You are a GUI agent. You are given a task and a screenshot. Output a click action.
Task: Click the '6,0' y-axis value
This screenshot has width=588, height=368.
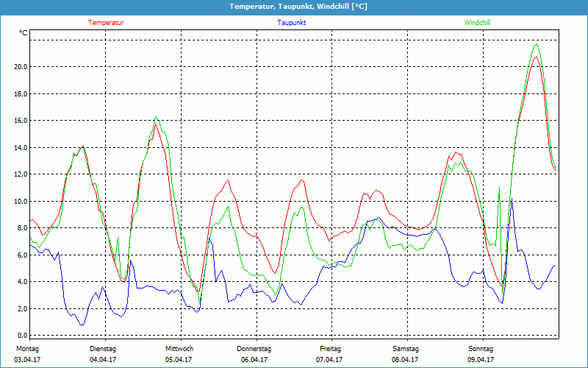pyautogui.click(x=22, y=255)
